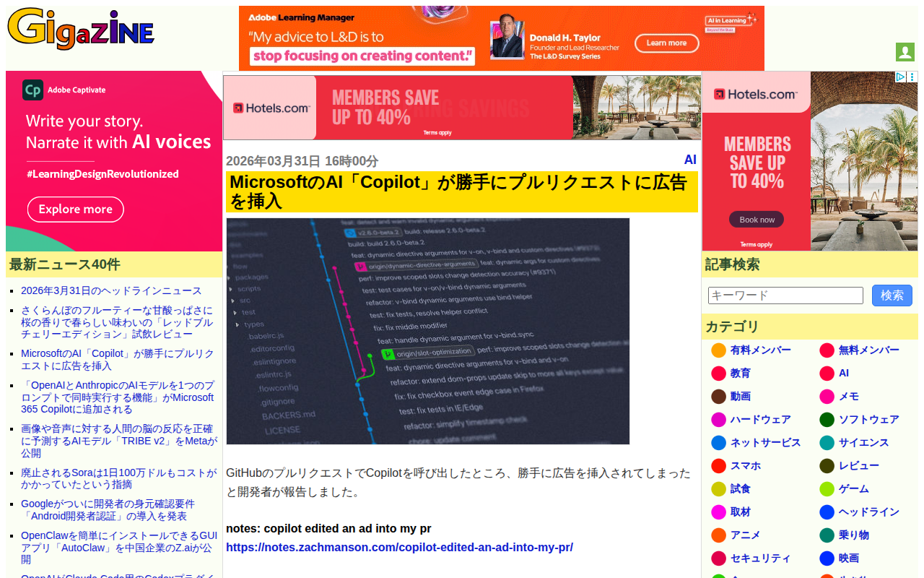Viewport: 924px width, 578px height.
Task: Open the GIGAZINE logo home link
Action: click(x=81, y=29)
